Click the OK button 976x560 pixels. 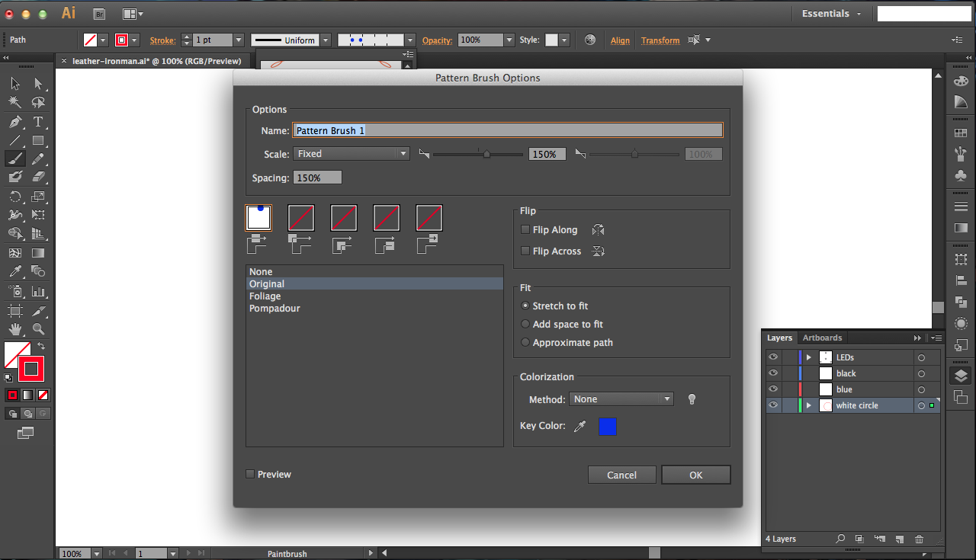pyautogui.click(x=696, y=475)
